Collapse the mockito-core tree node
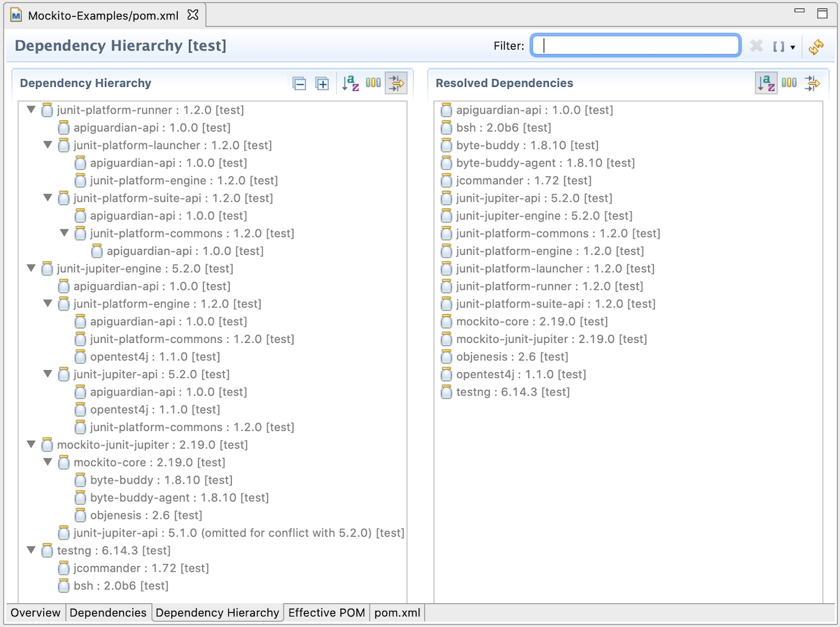Screen dimensions: 840x627 [x=48, y=462]
